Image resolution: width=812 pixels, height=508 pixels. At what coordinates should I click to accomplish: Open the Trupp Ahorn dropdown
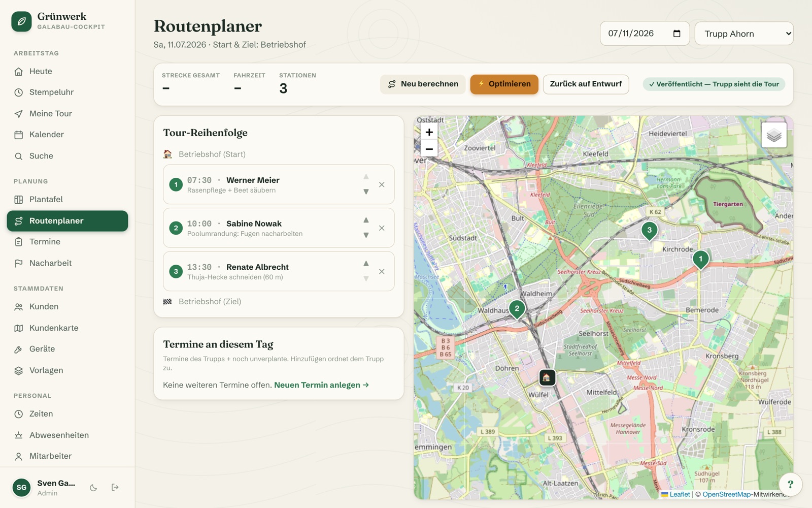pos(744,34)
